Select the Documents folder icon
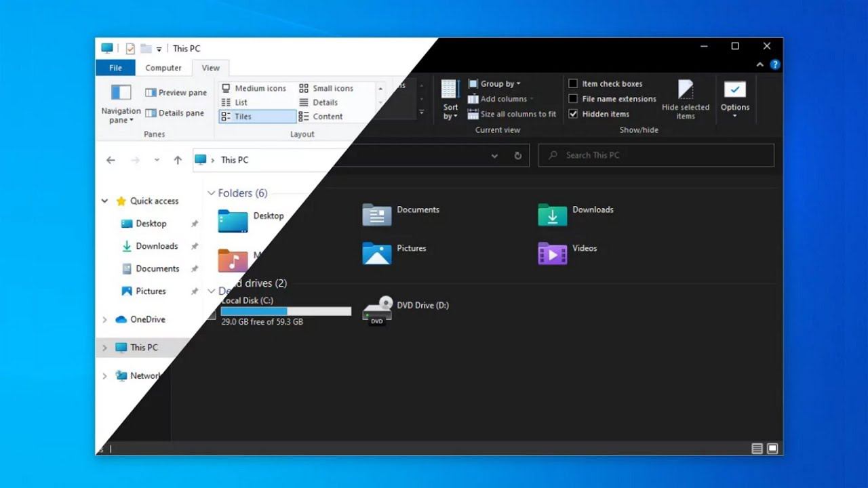Screen dimensions: 868x488 coord(376,214)
